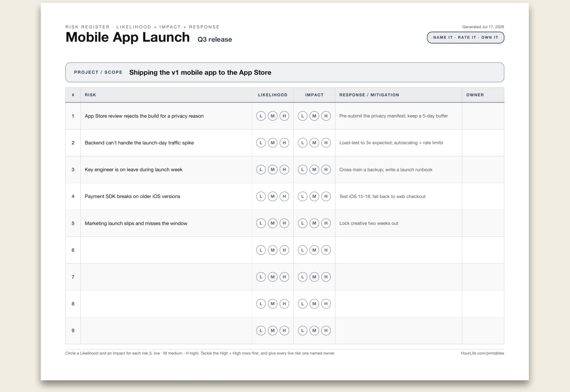Screen dimensions: 570x392
Task: Circle Likelihood L for App Store review risk
Action: (x=261, y=116)
